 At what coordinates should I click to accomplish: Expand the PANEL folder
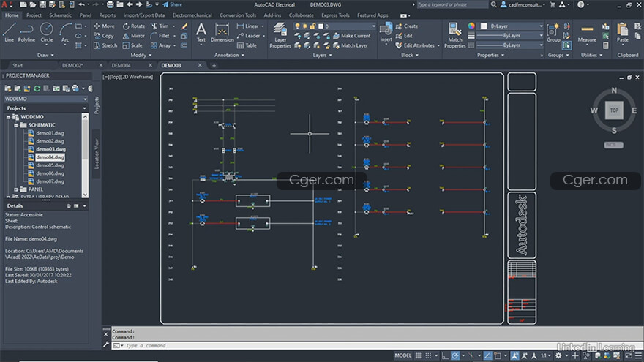point(16,189)
